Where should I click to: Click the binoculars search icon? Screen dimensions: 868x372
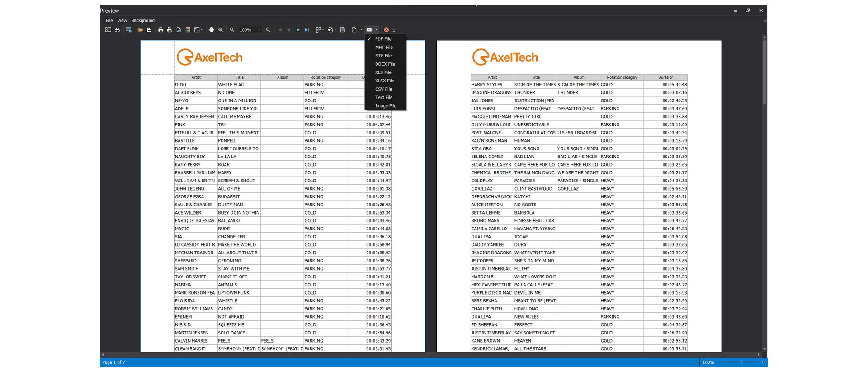click(118, 30)
